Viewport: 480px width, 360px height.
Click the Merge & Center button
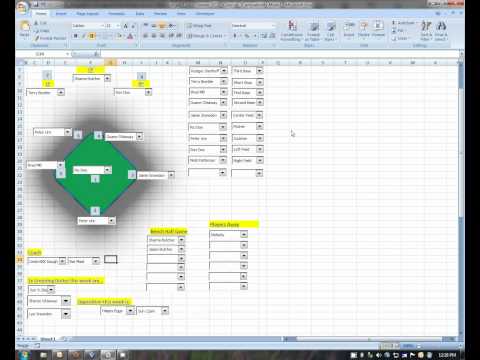tap(206, 36)
